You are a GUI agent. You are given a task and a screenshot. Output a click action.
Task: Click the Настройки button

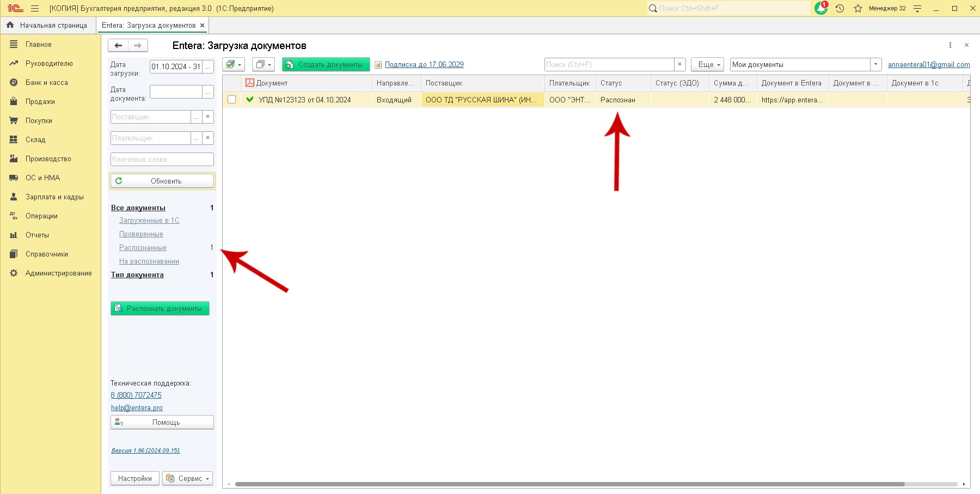click(135, 478)
